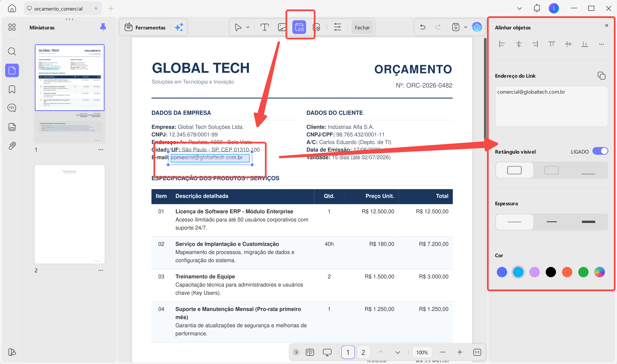Select dashed rectangle border style
The image size is (617, 364).
pyautogui.click(x=552, y=170)
